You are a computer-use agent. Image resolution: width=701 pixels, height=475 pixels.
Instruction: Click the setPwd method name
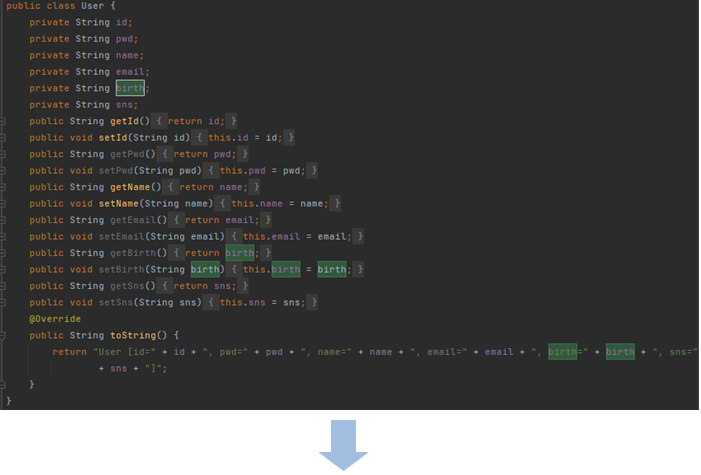[x=116, y=171]
